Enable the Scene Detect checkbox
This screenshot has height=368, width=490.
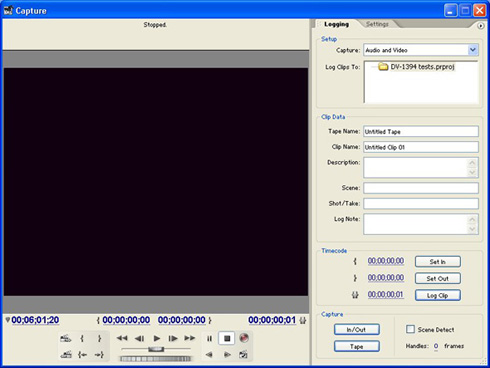pyautogui.click(x=410, y=329)
